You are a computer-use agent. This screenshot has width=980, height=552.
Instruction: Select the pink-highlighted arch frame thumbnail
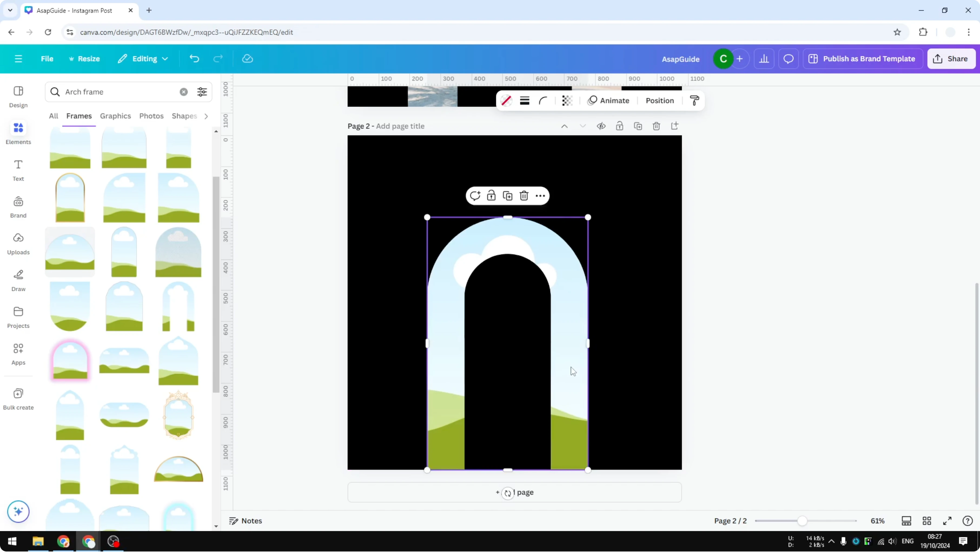pos(69,360)
